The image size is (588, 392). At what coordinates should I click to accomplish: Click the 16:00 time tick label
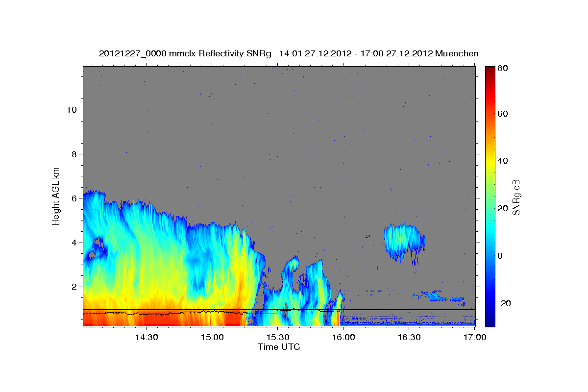pyautogui.click(x=343, y=337)
